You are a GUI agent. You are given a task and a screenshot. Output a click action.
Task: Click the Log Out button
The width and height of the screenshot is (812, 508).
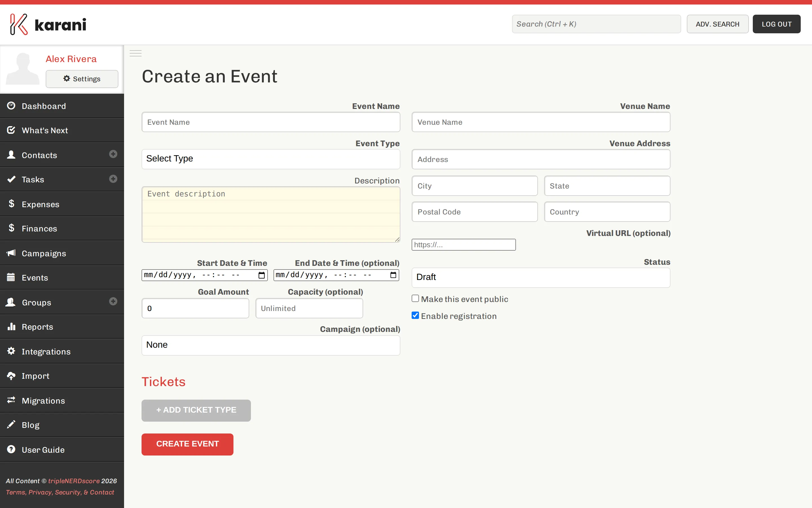click(776, 24)
